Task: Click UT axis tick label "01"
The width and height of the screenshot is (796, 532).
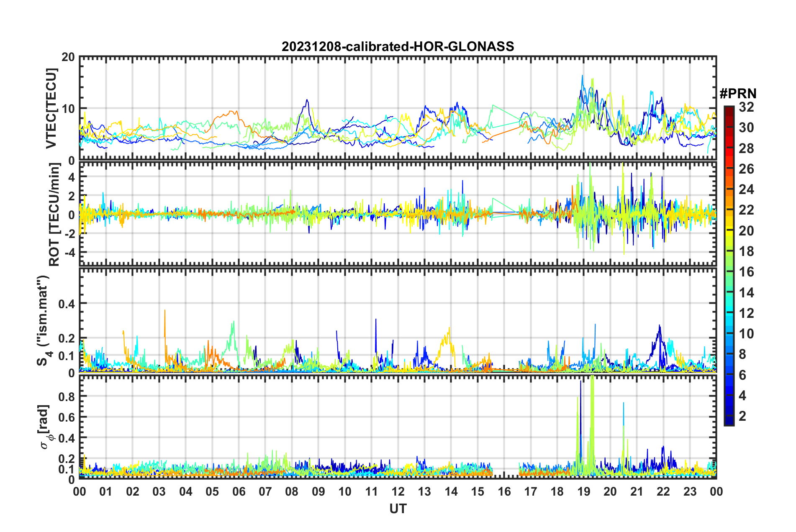Action: 106,491
